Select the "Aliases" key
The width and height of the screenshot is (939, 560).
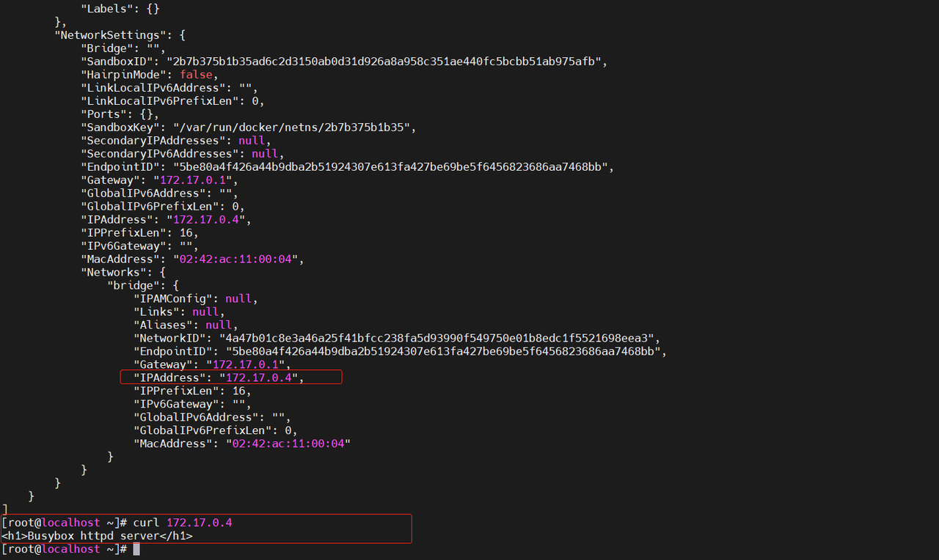162,325
